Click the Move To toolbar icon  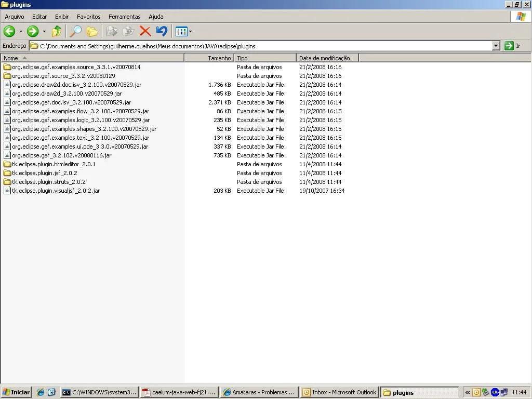click(x=112, y=31)
